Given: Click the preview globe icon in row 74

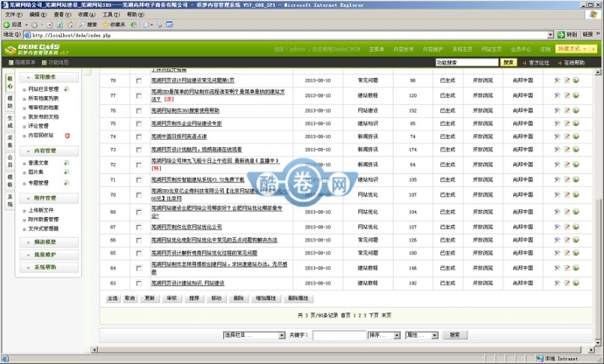Looking at the screenshot, I should click(x=576, y=136).
